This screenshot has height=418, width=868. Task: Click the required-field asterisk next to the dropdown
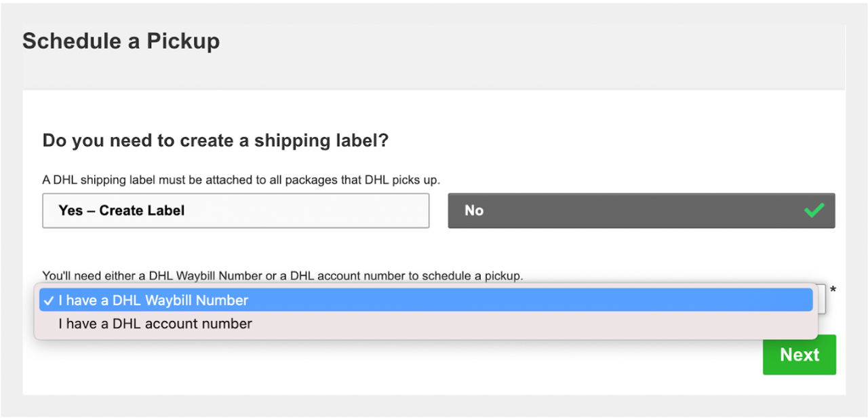[x=834, y=290]
